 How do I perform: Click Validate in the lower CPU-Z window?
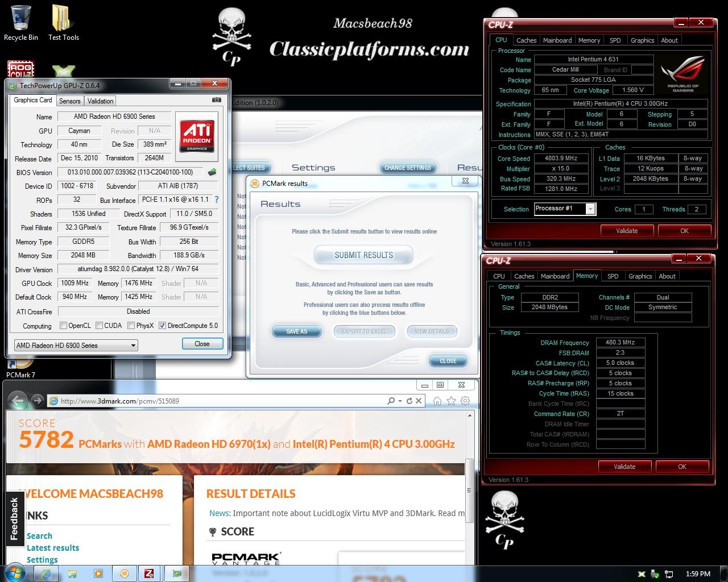(624, 467)
